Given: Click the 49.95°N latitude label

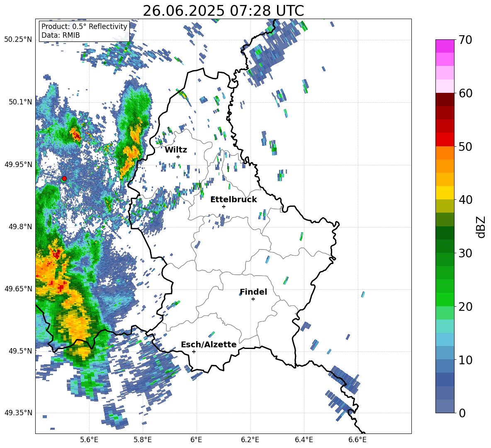Looking at the screenshot, I should click(x=18, y=165).
